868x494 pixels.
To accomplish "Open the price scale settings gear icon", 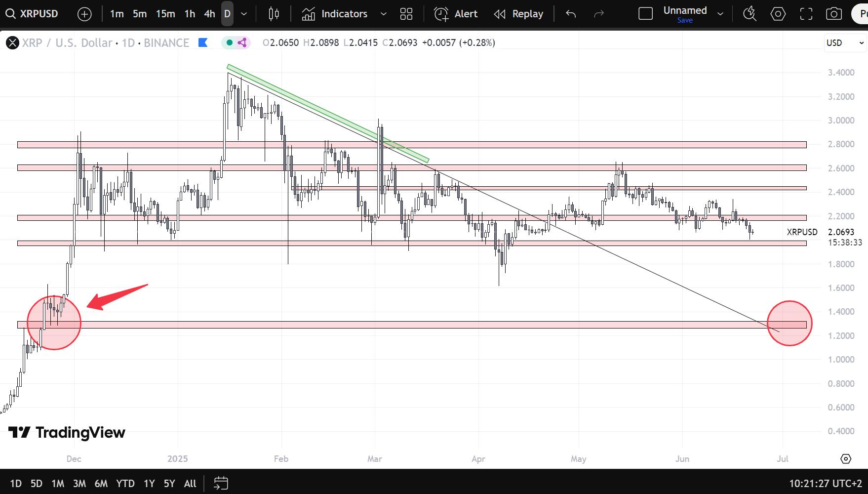I will [x=846, y=458].
